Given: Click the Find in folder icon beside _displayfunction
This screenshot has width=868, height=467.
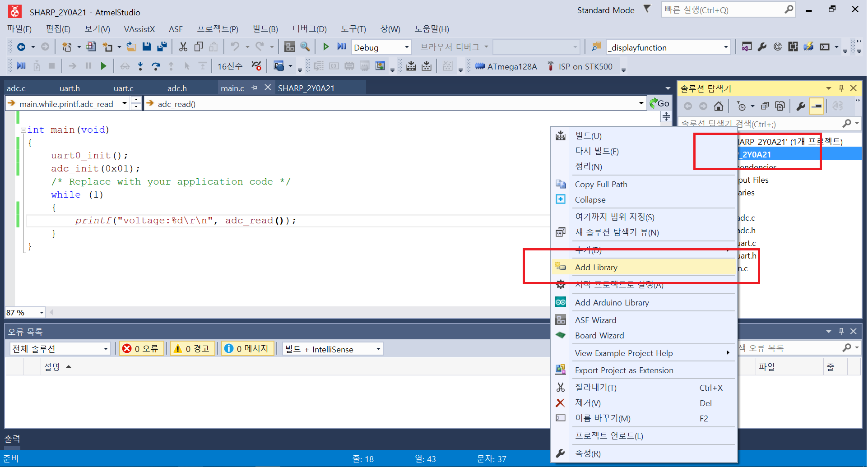Looking at the screenshot, I should coord(596,47).
